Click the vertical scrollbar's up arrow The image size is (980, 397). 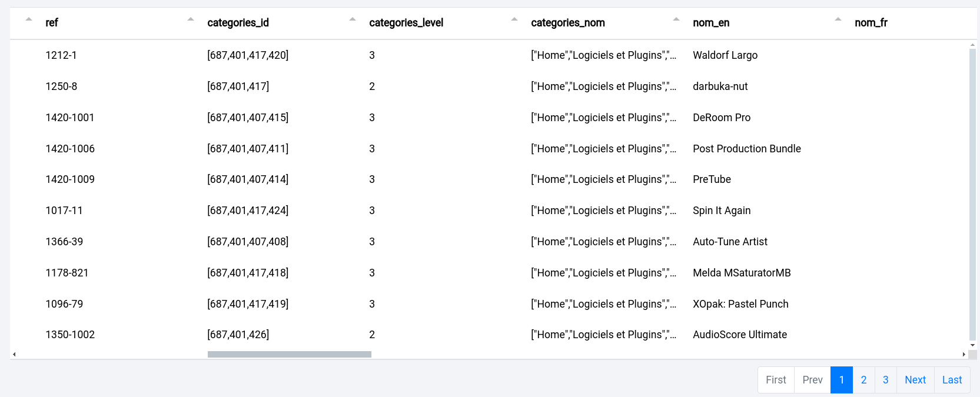tap(972, 45)
